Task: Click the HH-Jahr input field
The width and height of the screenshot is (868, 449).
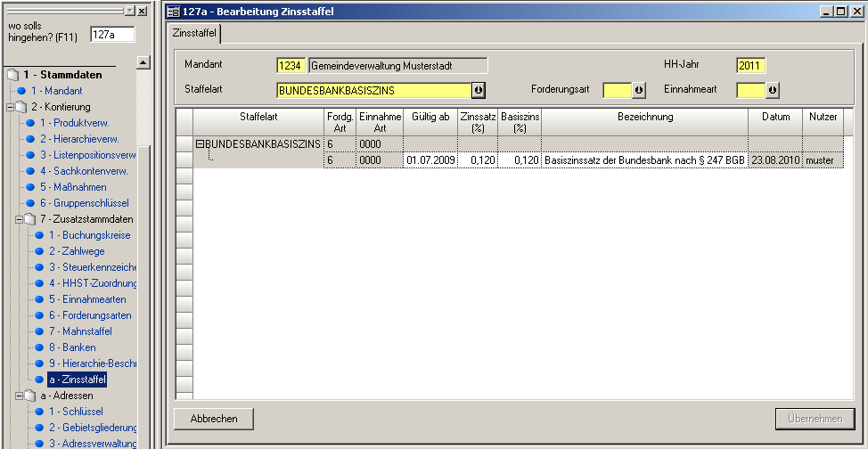Action: point(750,66)
